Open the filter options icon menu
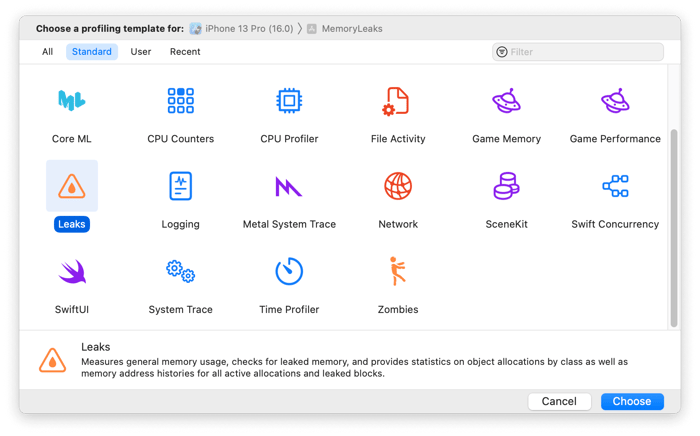700x436 pixels. [x=502, y=52]
